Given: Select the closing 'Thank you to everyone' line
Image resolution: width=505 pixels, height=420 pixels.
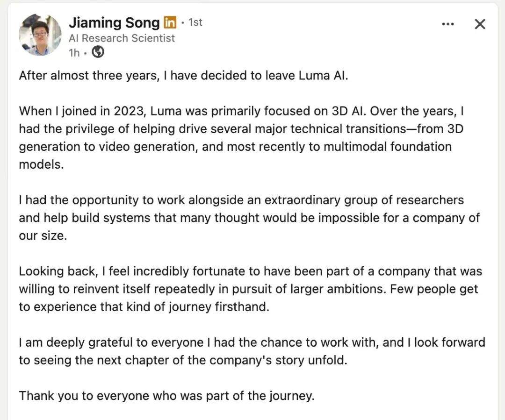Looking at the screenshot, I should click(166, 396).
